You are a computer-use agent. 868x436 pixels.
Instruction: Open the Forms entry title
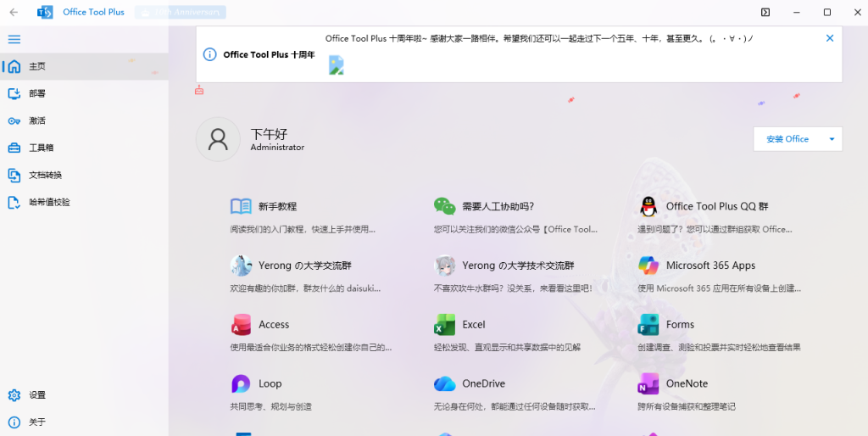(x=680, y=325)
